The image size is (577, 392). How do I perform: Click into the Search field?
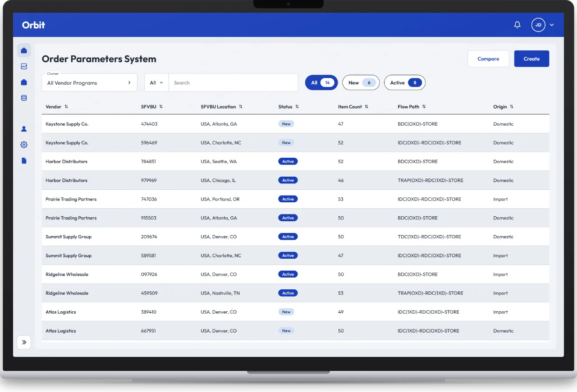pos(233,83)
